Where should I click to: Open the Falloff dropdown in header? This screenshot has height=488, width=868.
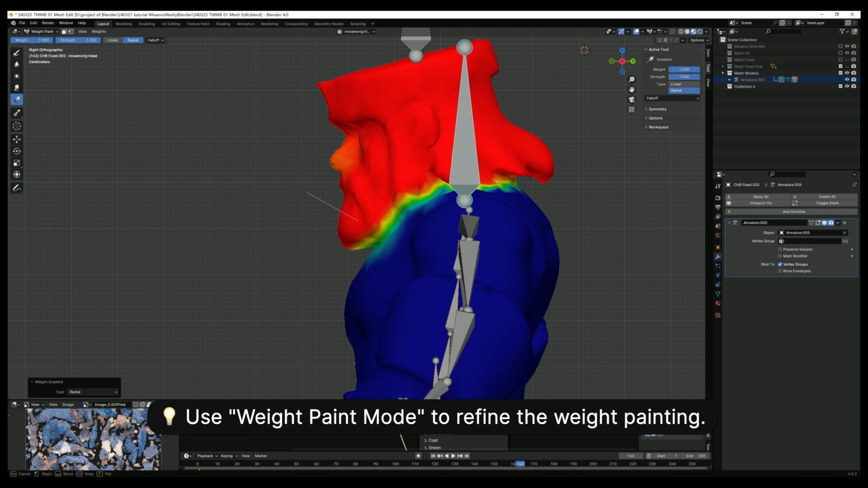tap(156, 40)
